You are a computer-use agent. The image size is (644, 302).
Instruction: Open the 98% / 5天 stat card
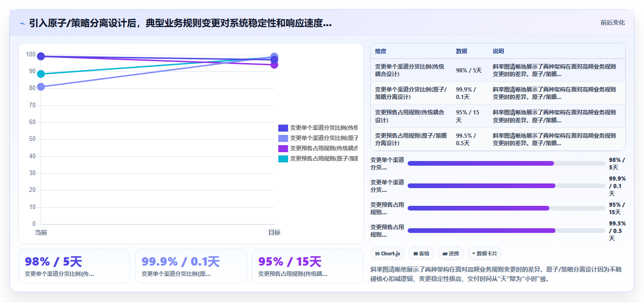pyautogui.click(x=74, y=266)
